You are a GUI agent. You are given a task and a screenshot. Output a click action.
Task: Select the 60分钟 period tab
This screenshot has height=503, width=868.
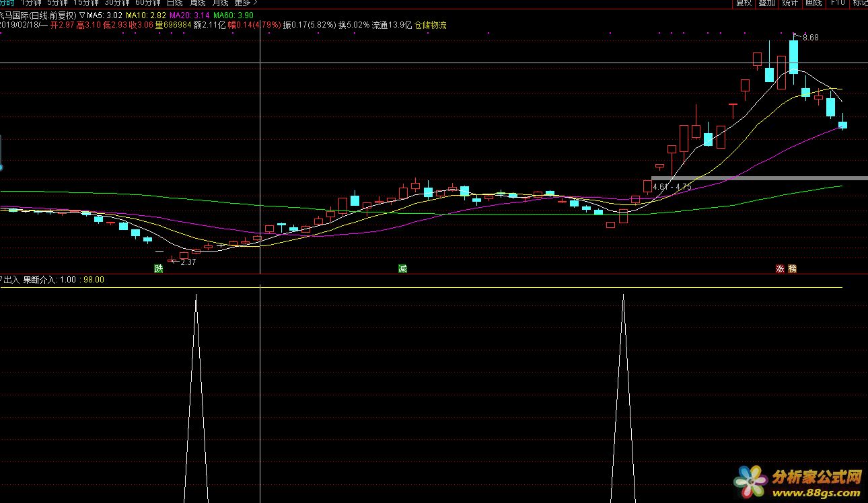pyautogui.click(x=148, y=3)
